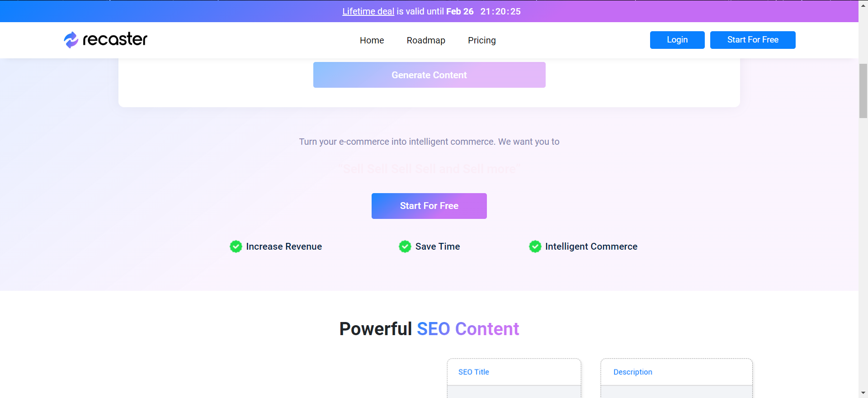
Task: Open the Lifetime deal link
Action: point(368,11)
